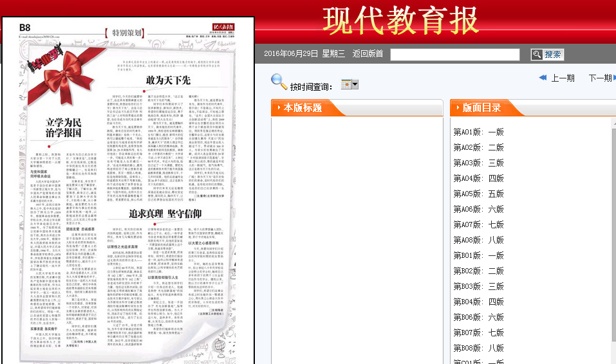Image resolution: width=616 pixels, height=364 pixels.
Task: Expand the date dropdown arrow next to calendar
Action: click(355, 85)
